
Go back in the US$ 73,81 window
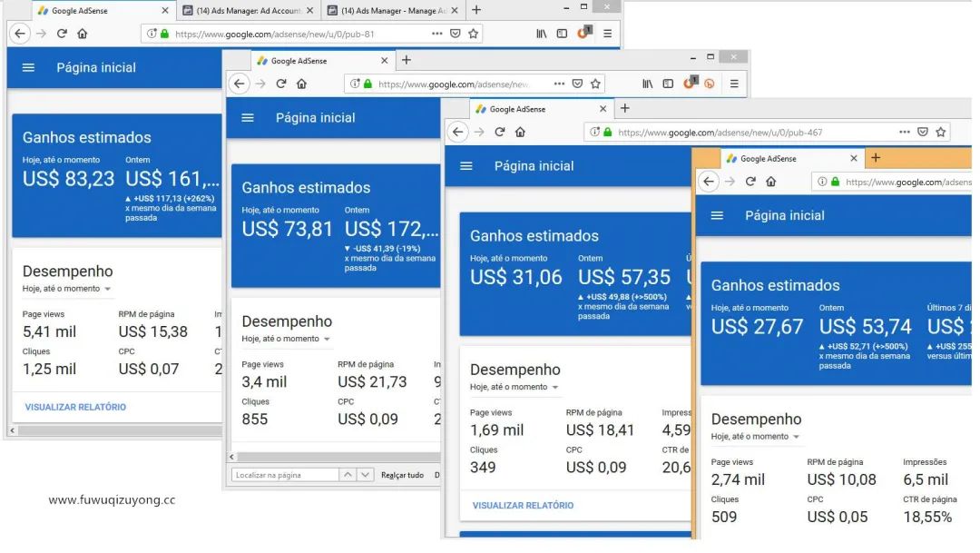click(x=239, y=84)
